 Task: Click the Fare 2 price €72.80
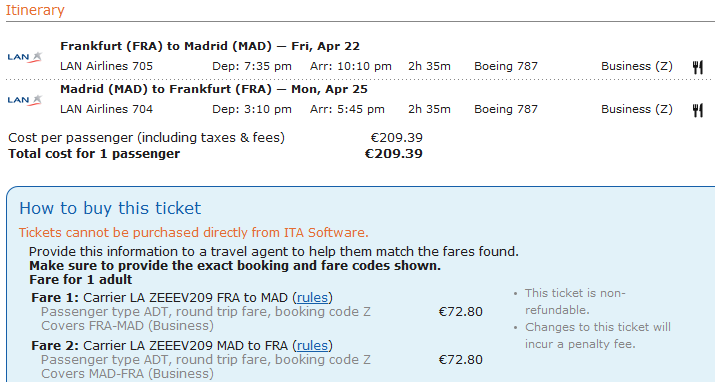461,360
